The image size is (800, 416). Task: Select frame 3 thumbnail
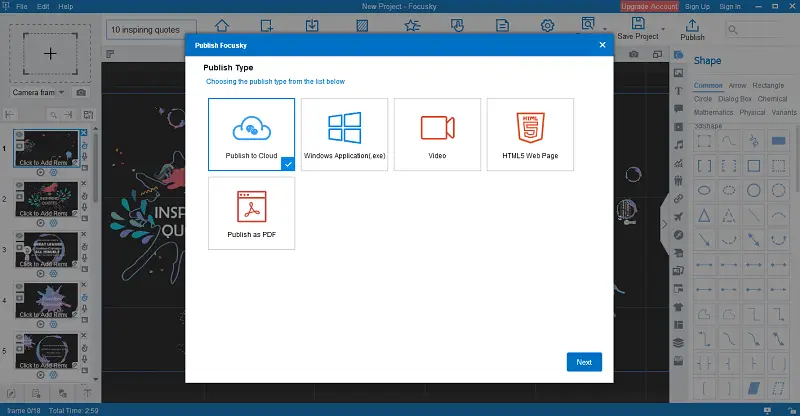[46, 250]
